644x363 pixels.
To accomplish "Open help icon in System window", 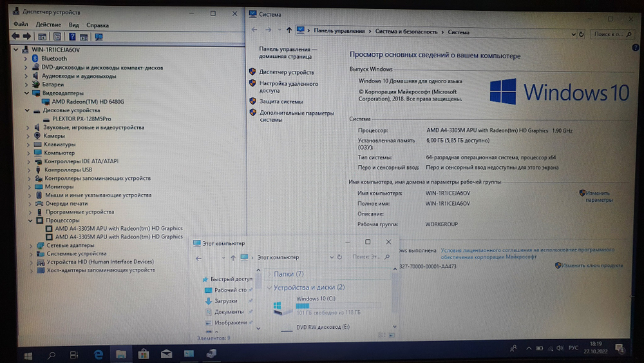I will pos(635,48).
